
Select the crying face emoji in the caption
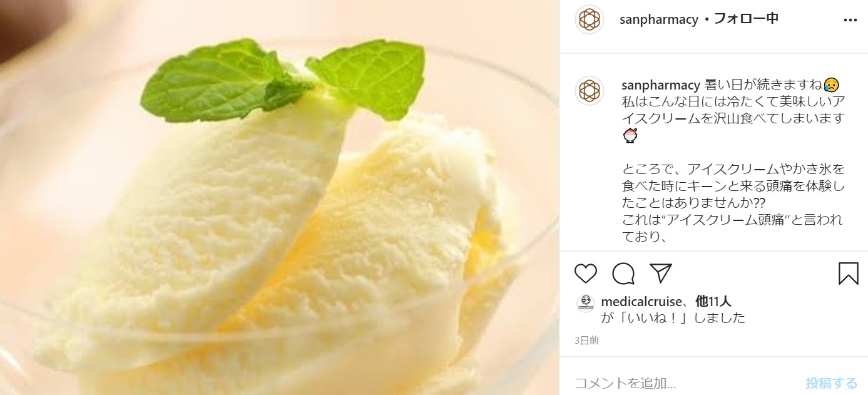click(x=831, y=85)
